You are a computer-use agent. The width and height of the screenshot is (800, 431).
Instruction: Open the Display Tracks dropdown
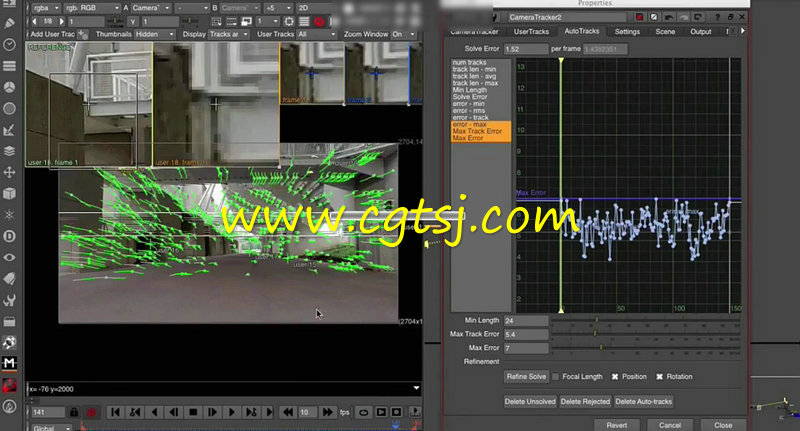(229, 34)
